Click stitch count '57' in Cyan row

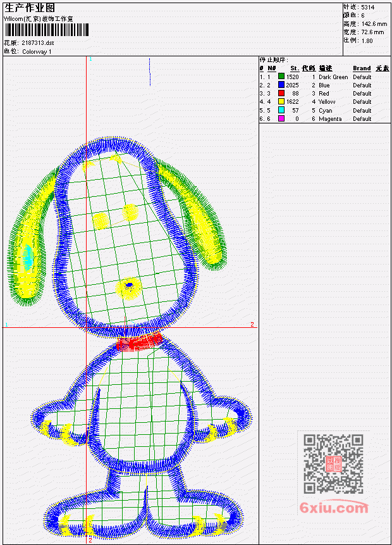[295, 111]
